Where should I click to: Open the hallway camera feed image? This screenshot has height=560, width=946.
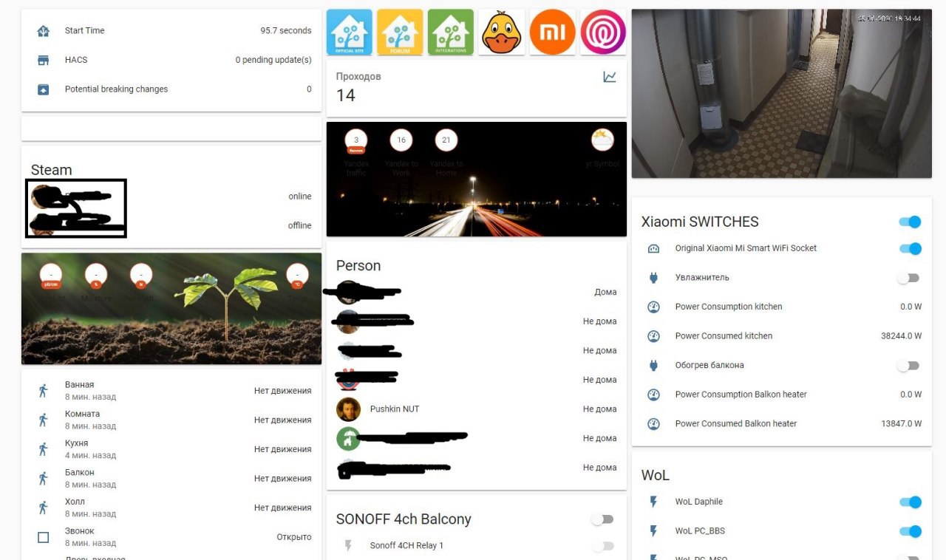(x=781, y=94)
